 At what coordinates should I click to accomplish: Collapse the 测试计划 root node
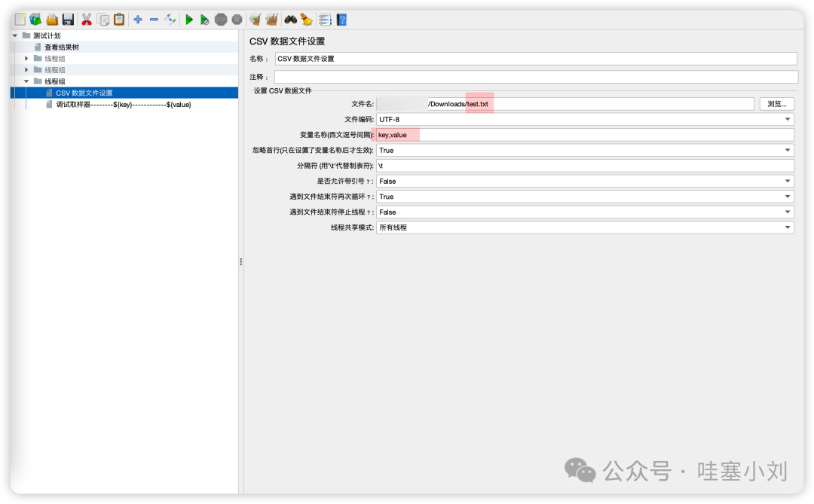point(15,36)
